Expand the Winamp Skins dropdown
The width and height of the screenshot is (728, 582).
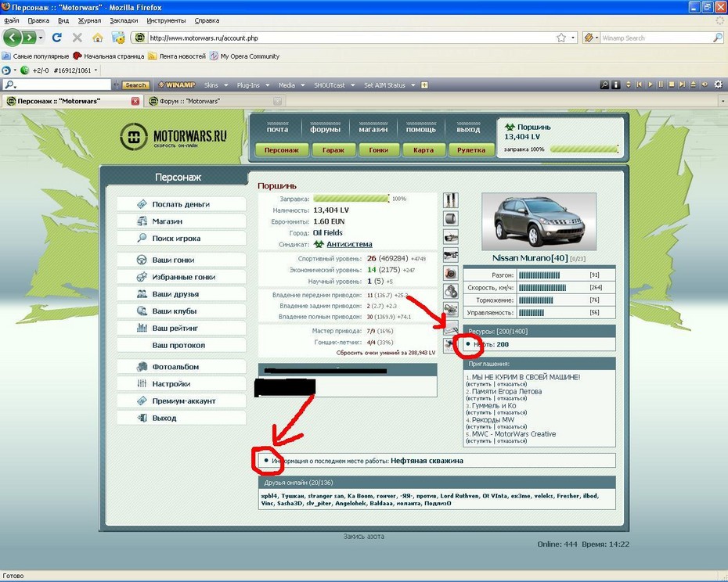[x=215, y=84]
